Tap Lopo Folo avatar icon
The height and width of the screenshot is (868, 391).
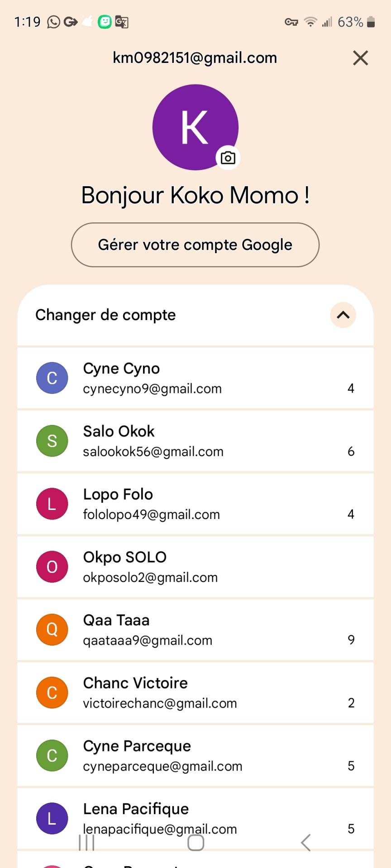pyautogui.click(x=52, y=504)
